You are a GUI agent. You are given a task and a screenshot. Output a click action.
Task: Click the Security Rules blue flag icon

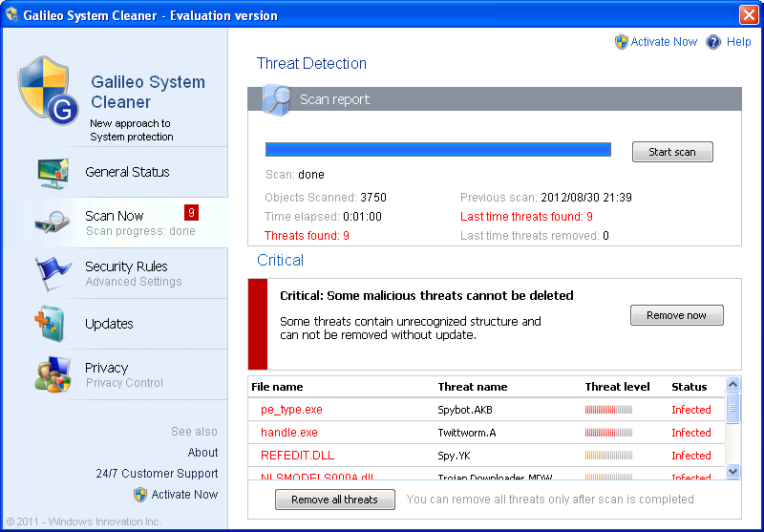(53, 273)
